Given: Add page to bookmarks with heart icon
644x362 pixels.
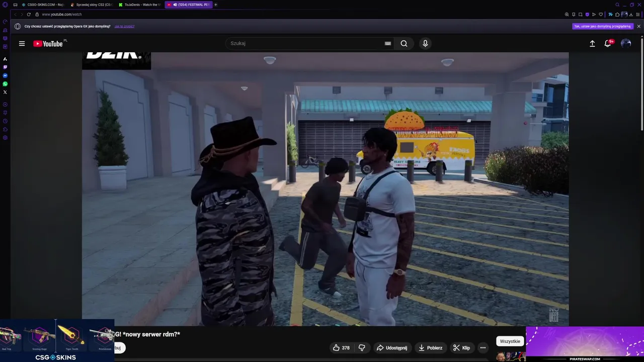Looking at the screenshot, I should [x=600, y=15].
